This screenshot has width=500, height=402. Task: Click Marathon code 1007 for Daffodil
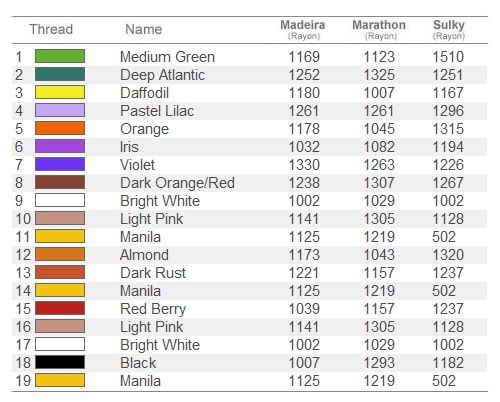379,93
